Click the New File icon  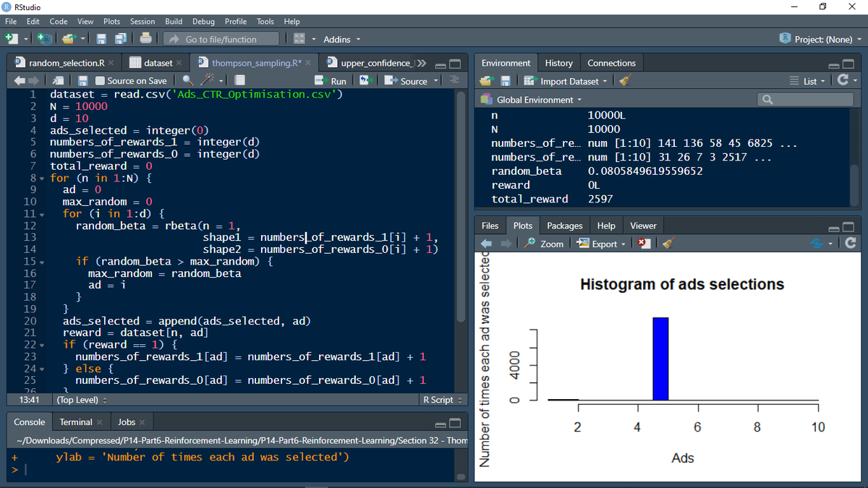click(x=12, y=39)
